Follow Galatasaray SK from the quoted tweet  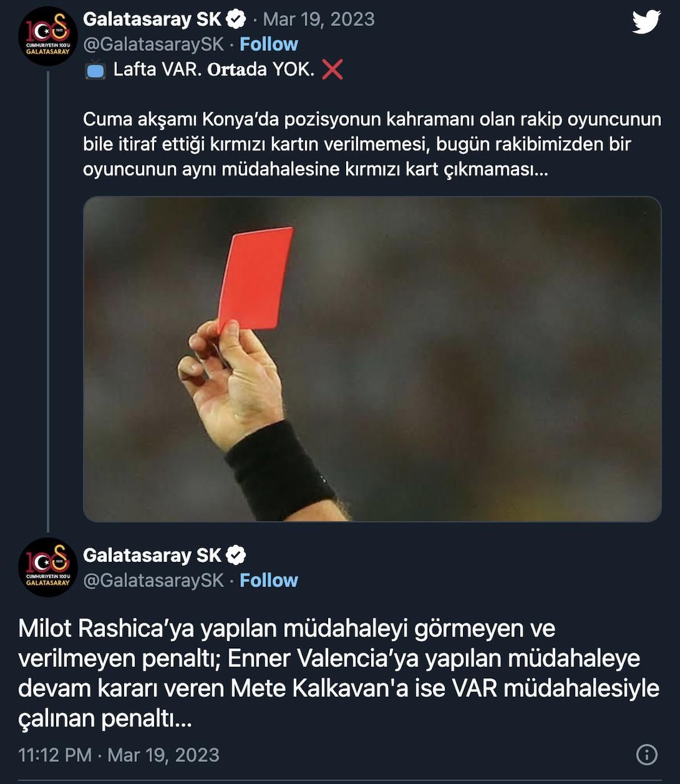pyautogui.click(x=269, y=44)
